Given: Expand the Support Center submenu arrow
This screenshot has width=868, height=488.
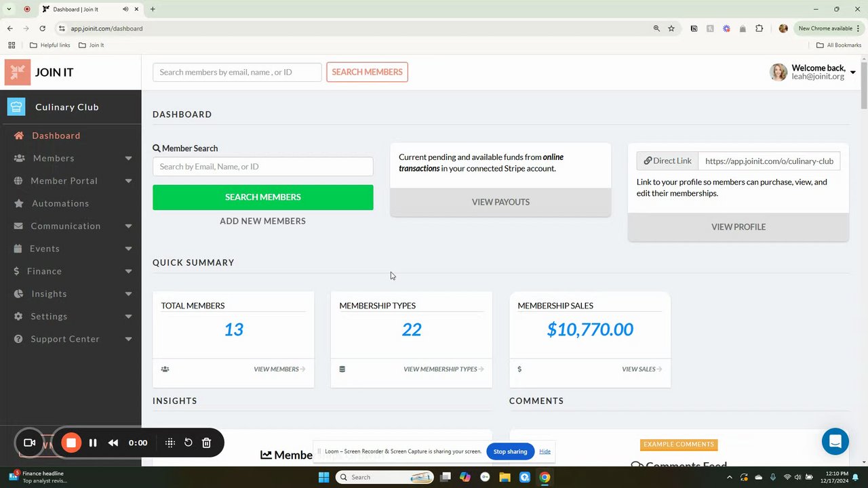Looking at the screenshot, I should [128, 339].
